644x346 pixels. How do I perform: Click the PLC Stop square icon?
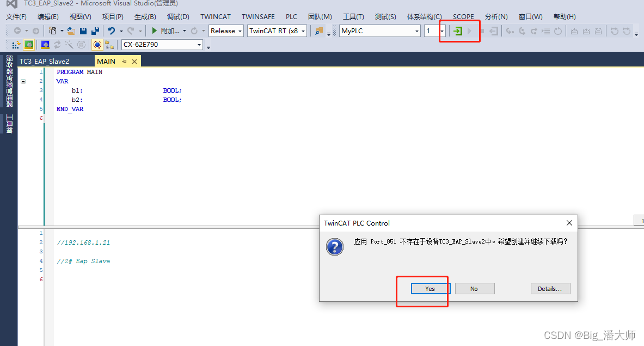coord(482,31)
